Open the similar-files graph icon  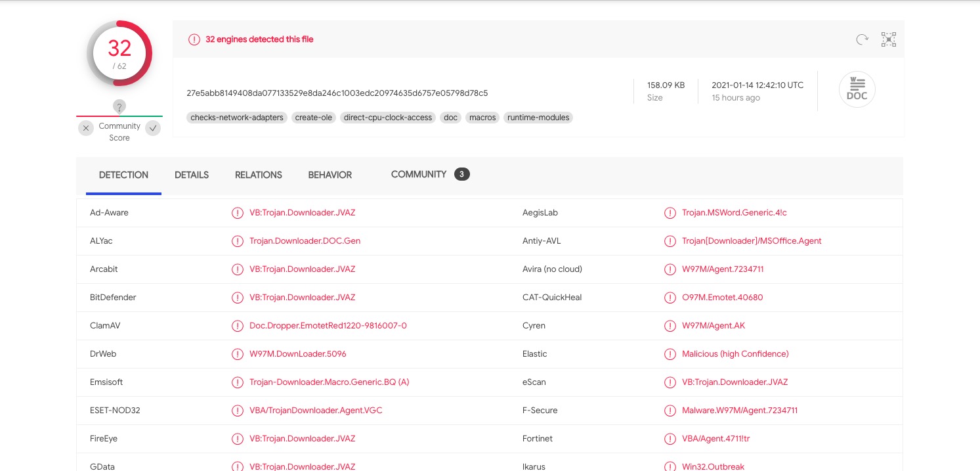[889, 39]
